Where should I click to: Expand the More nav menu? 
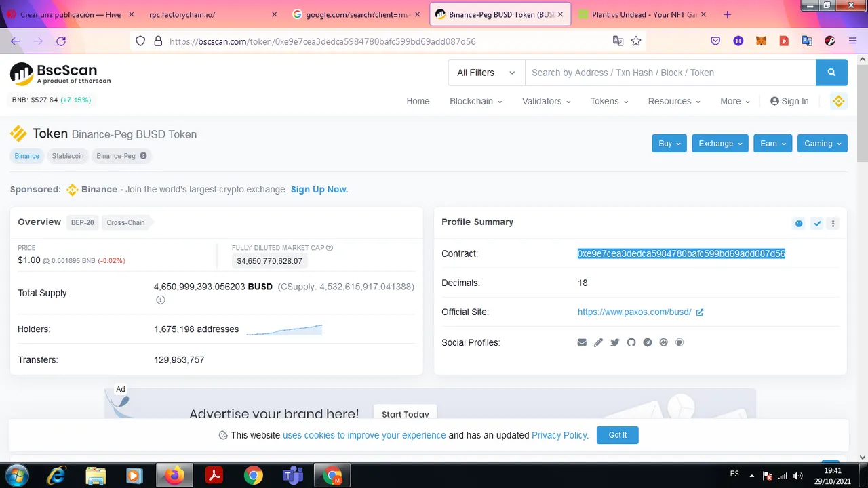pyautogui.click(x=735, y=101)
